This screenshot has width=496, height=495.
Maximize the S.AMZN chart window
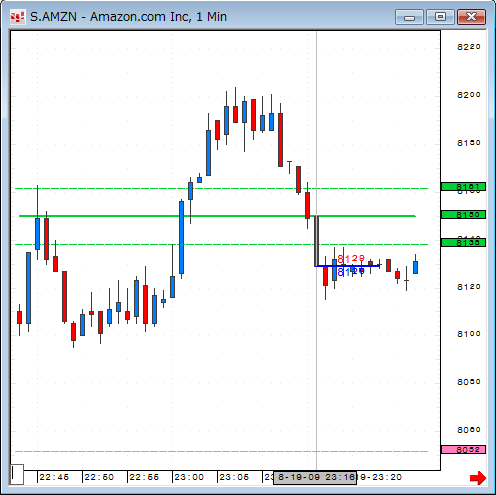[x=440, y=17]
